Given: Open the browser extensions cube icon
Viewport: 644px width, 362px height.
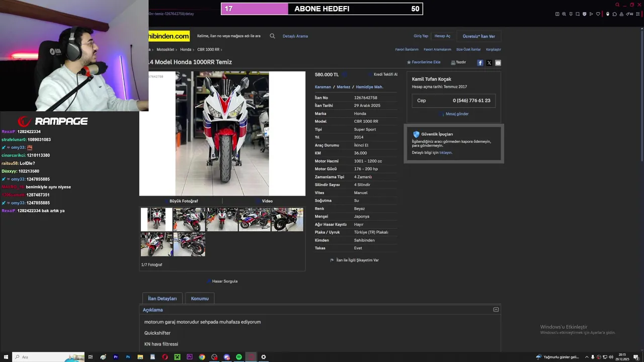Looking at the screenshot, I should point(614,14).
